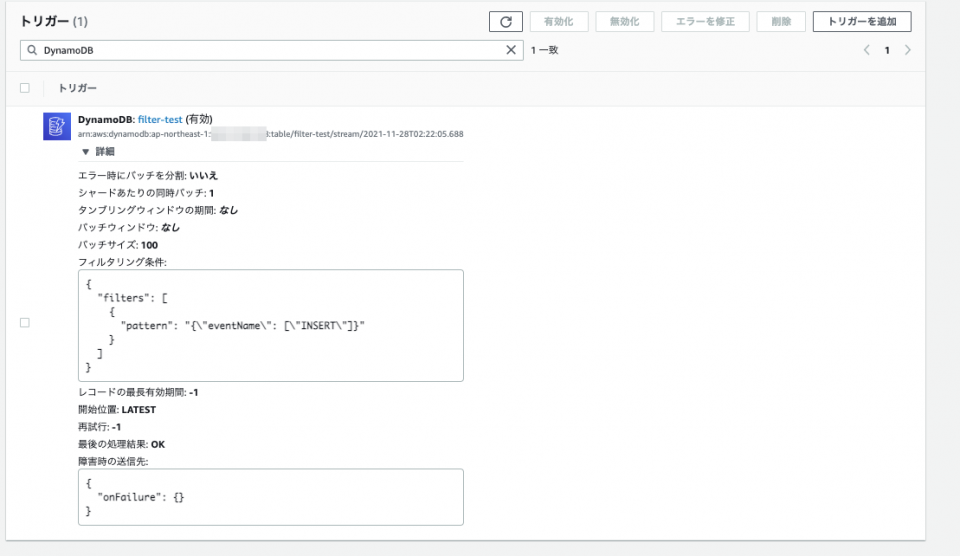Click the dynamodb stream ARN text

[x=270, y=134]
